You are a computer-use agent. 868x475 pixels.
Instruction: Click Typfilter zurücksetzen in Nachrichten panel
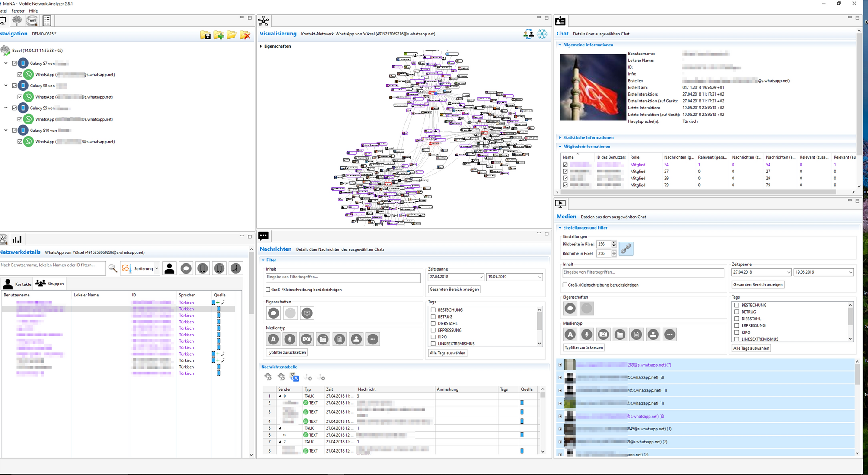(x=287, y=352)
